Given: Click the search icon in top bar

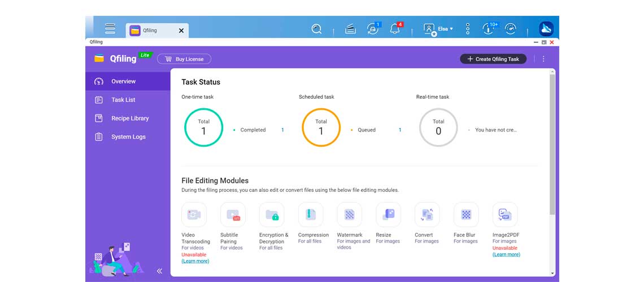Looking at the screenshot, I should 316,29.
